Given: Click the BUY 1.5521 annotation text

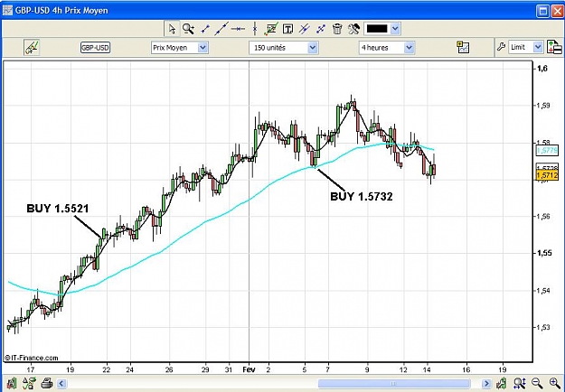Looking at the screenshot, I should (58, 208).
